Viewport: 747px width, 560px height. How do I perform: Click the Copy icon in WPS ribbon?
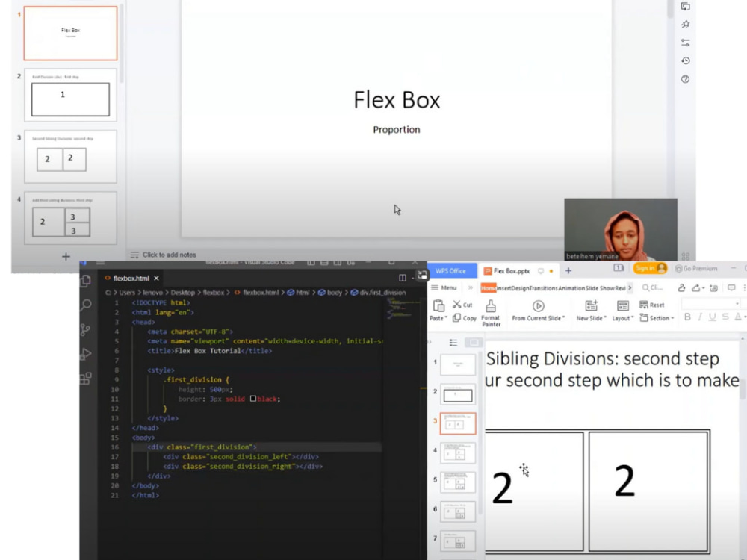tap(457, 317)
